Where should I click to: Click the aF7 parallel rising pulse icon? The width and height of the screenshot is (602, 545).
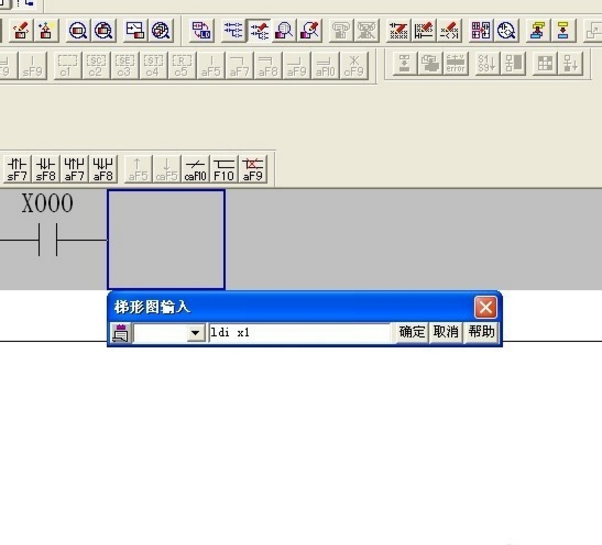tap(75, 168)
